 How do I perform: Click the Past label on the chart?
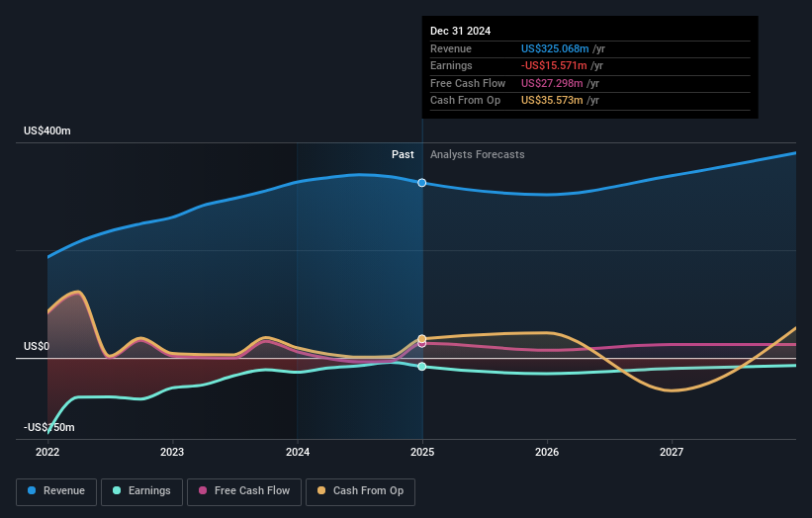[403, 154]
